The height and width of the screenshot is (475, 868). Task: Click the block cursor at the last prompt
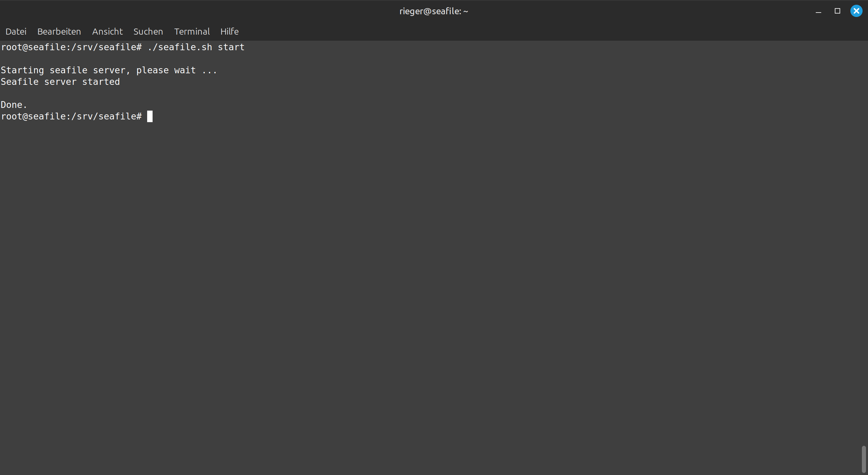pyautogui.click(x=150, y=116)
